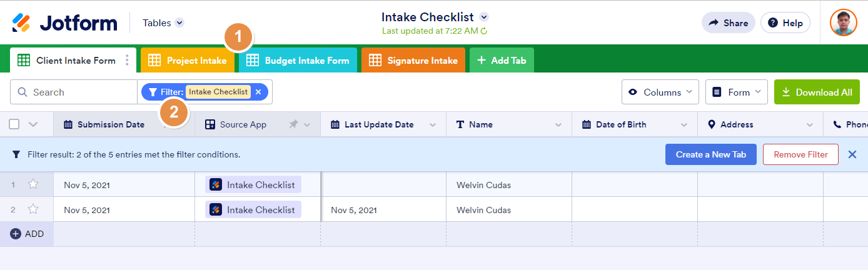
Task: Toggle the select all rows checkbox
Action: pyautogui.click(x=14, y=124)
